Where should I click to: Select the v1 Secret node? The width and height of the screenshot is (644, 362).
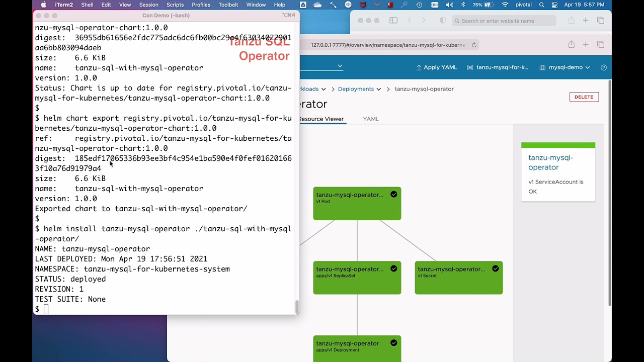click(459, 278)
